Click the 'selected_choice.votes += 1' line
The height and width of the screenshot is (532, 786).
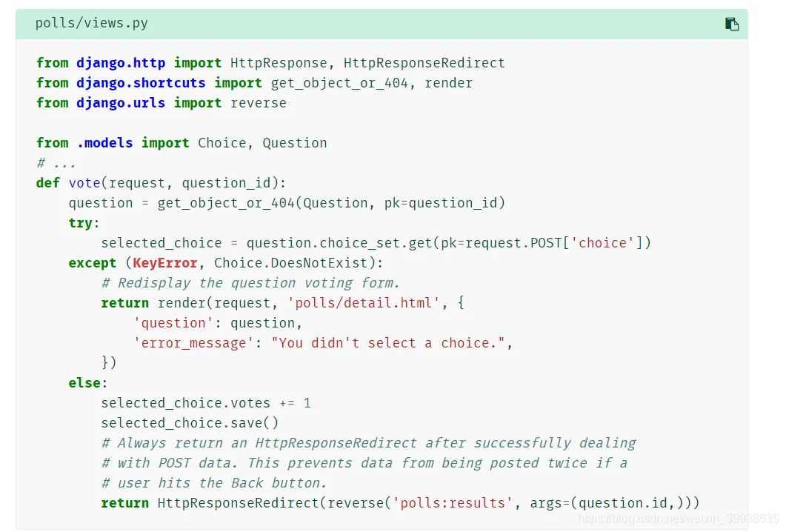205,404
